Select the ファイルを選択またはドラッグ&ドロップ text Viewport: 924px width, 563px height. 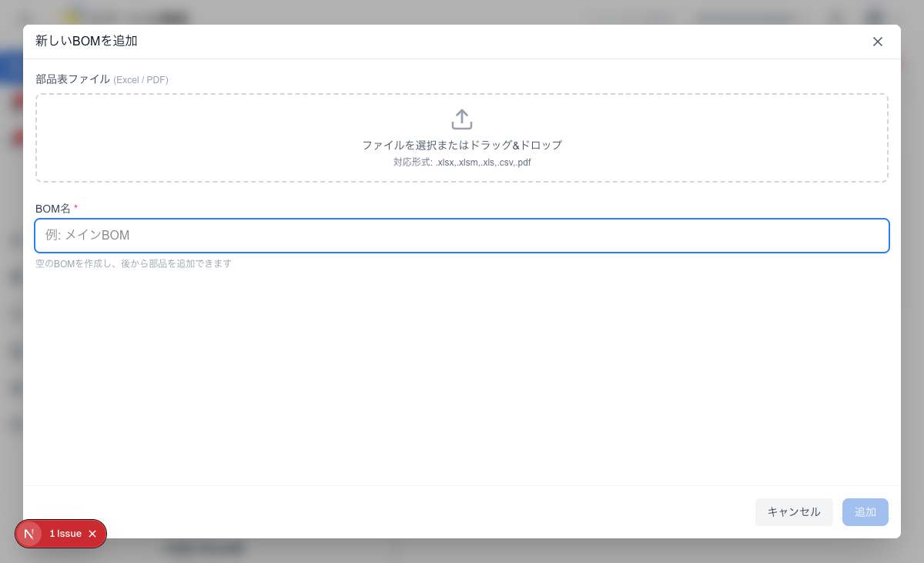coord(462,145)
